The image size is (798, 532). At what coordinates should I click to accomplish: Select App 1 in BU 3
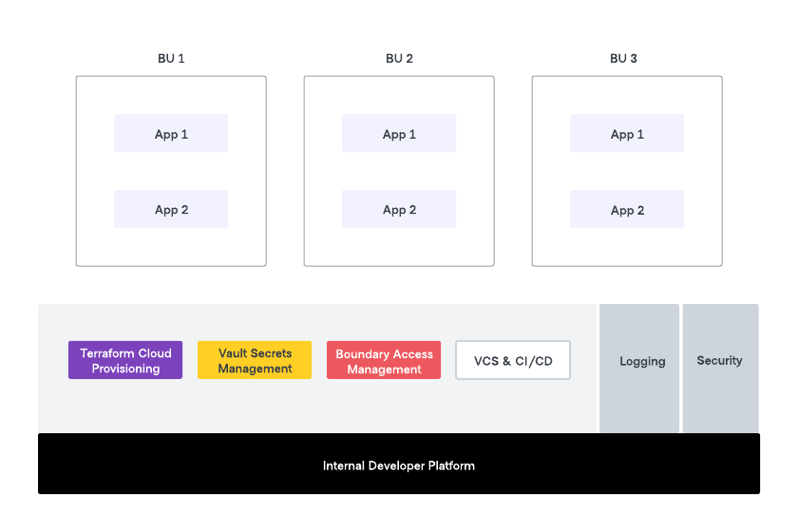(627, 134)
